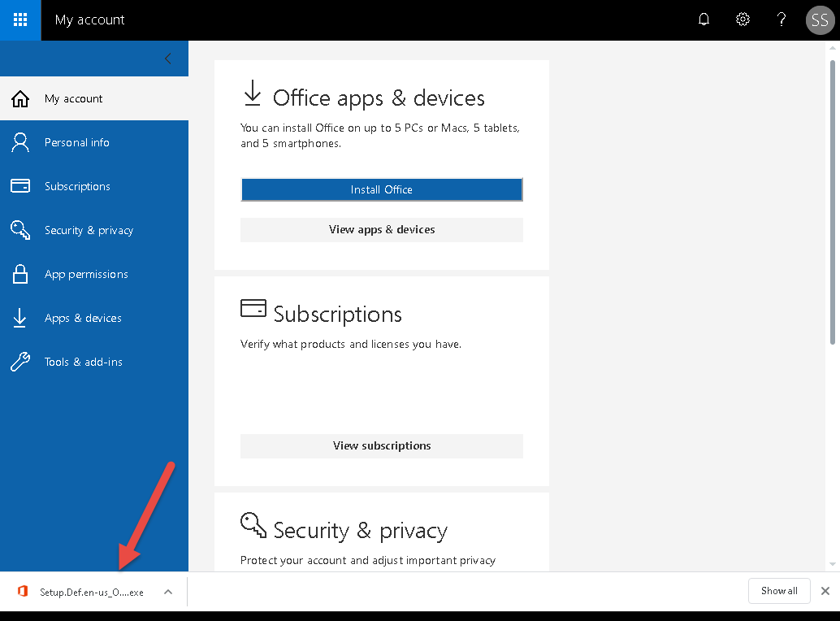The width and height of the screenshot is (840, 621).
Task: Open the app launcher waffle icon
Action: pos(20,20)
